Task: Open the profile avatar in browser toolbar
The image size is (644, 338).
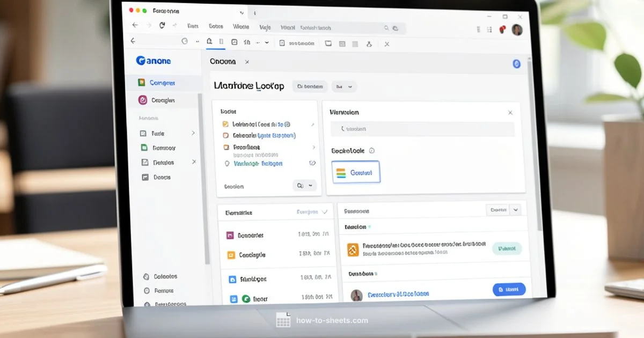Action: 517,30
